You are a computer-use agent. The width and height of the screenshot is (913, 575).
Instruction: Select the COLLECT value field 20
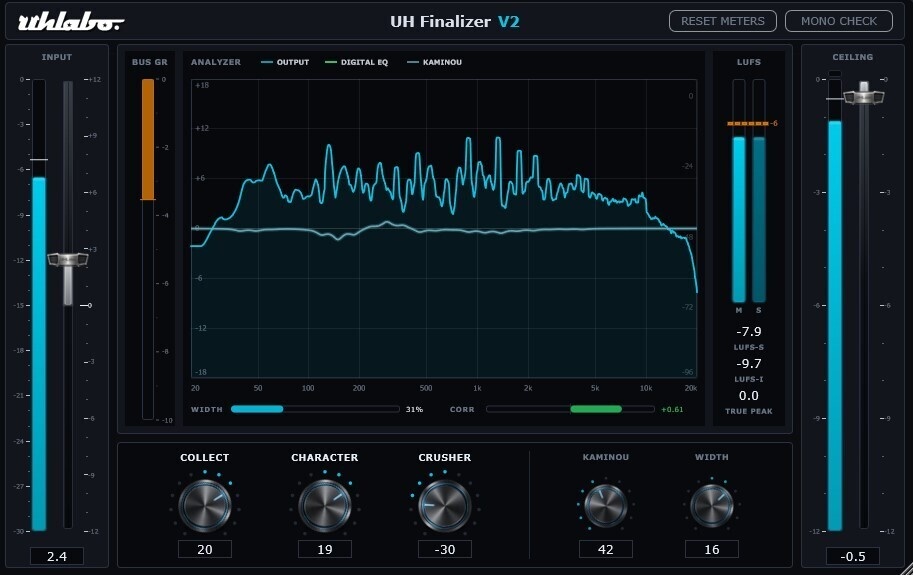[204, 549]
